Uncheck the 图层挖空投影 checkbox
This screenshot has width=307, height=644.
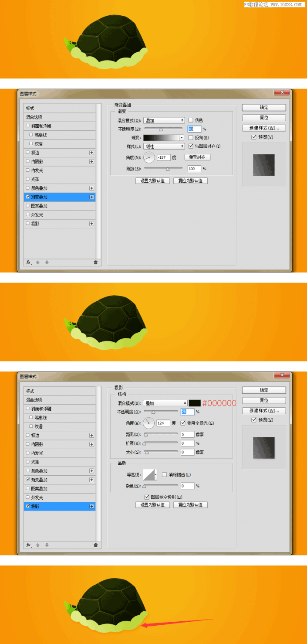pyautogui.click(x=147, y=497)
